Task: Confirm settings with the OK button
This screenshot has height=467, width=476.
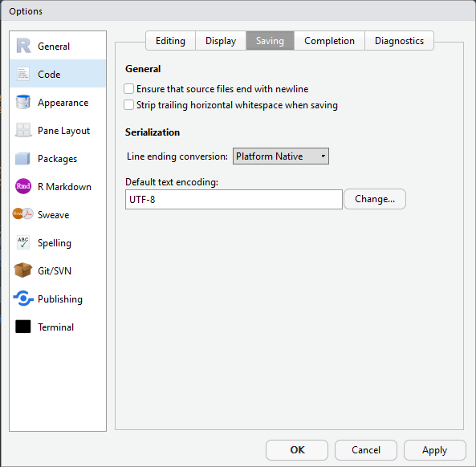Action: point(297,450)
